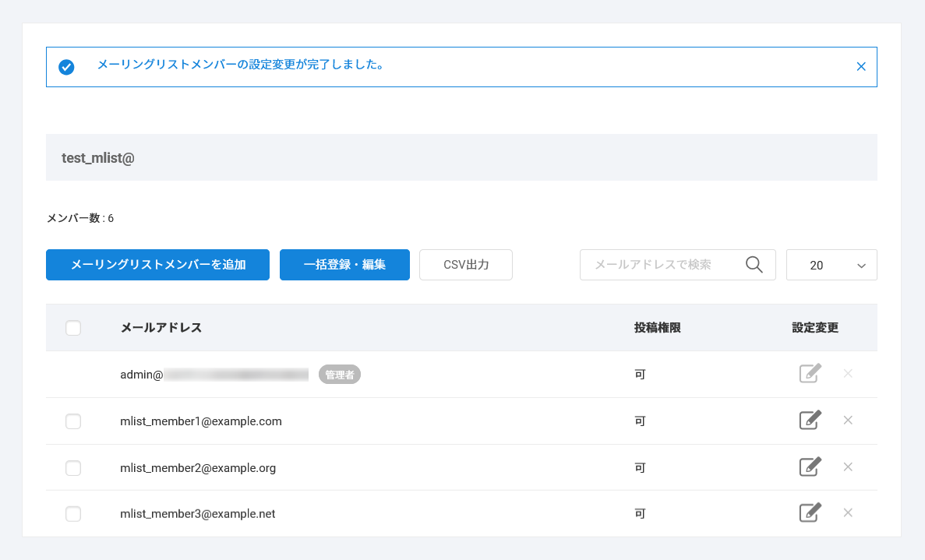The height and width of the screenshot is (560, 925).
Task: Click the メールアドレス column header
Action: click(x=161, y=328)
